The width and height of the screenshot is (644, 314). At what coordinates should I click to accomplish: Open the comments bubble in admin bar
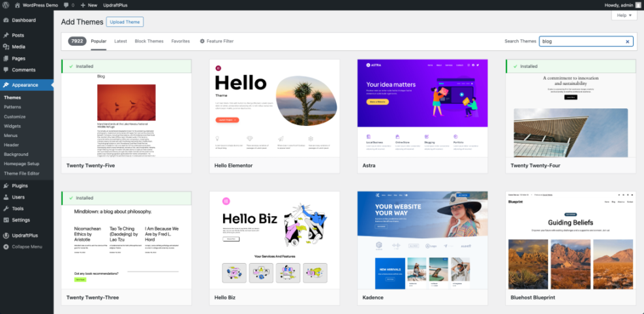67,5
